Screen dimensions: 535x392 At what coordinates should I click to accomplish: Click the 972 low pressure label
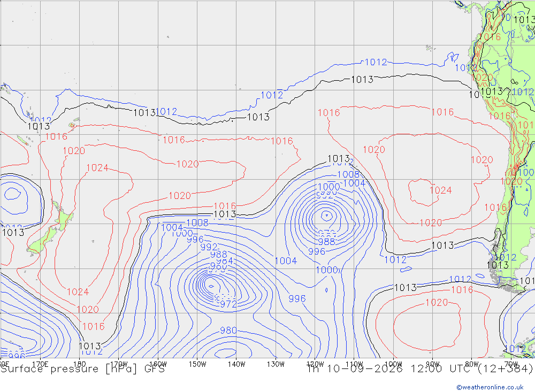click(228, 304)
